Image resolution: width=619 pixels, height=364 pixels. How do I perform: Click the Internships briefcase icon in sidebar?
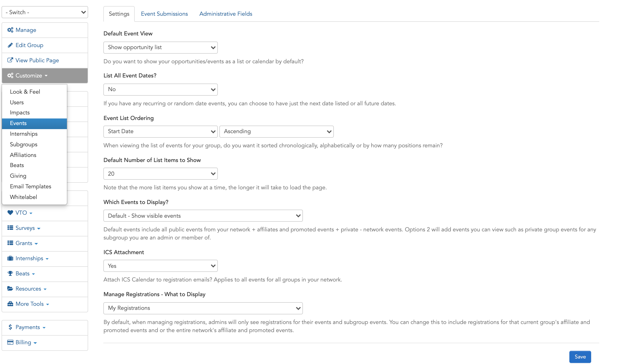coord(10,258)
